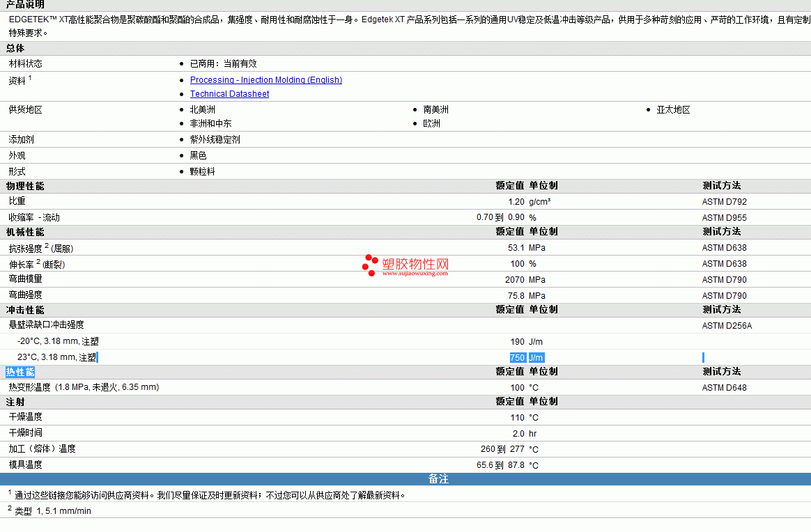The height and width of the screenshot is (532, 811).
Task: Click the 加工（熔体）温度 row label
Action: tap(42, 448)
